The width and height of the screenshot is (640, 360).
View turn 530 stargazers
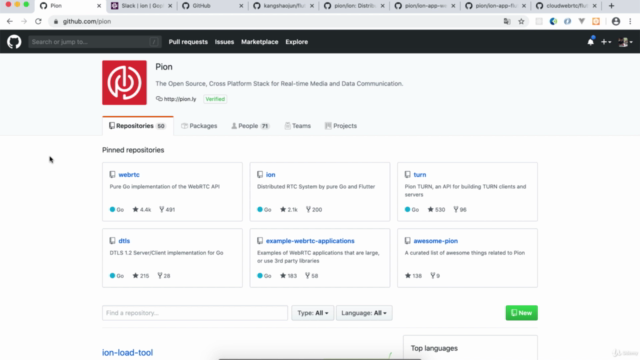pos(436,209)
